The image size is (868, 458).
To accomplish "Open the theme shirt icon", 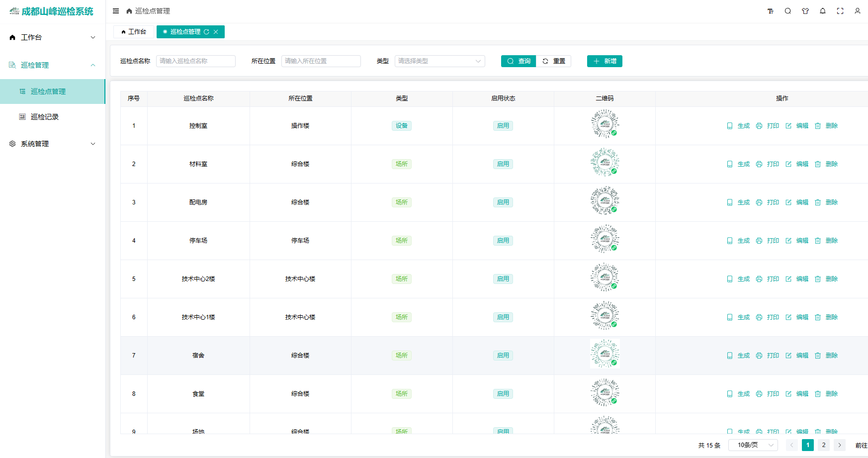I will pyautogui.click(x=805, y=11).
